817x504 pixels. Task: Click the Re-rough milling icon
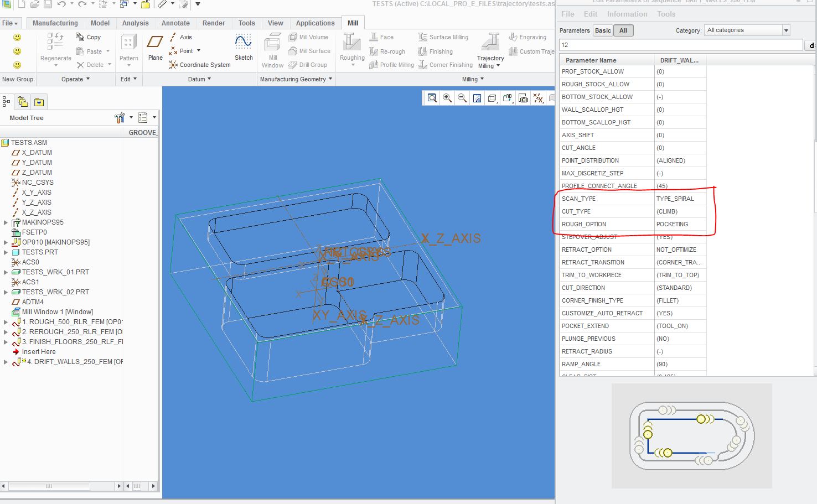click(374, 51)
